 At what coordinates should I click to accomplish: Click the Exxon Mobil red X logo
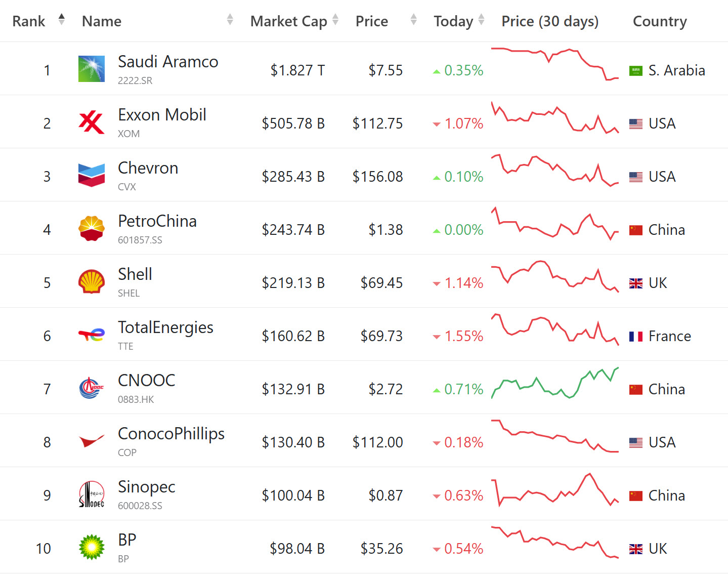pos(92,122)
